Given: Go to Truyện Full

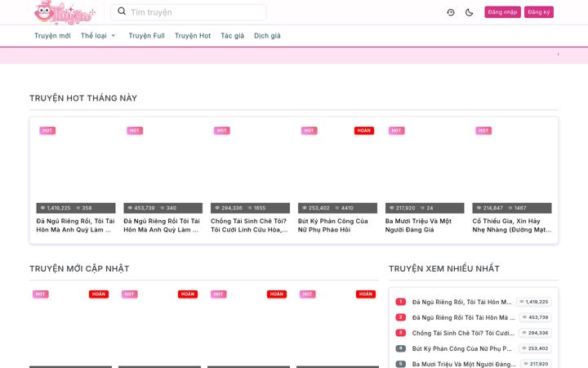Looking at the screenshot, I should 147,36.
